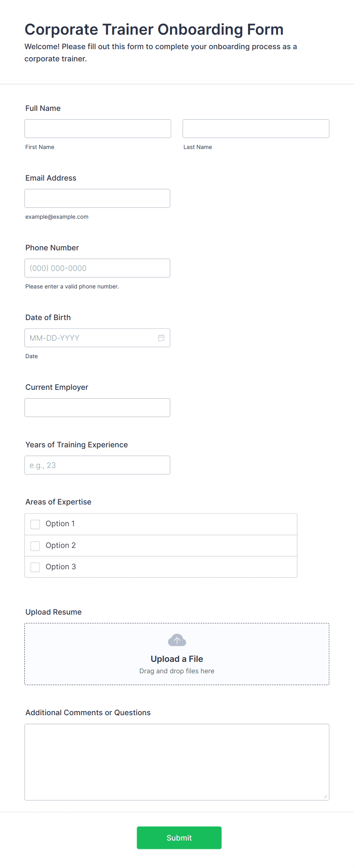
Task: Check the Option 1 checkbox
Action: point(35,524)
